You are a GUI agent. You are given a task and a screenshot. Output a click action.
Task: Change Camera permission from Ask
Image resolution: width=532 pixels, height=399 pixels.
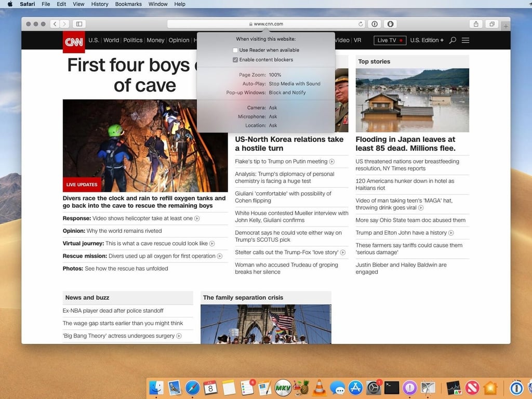pyautogui.click(x=273, y=108)
